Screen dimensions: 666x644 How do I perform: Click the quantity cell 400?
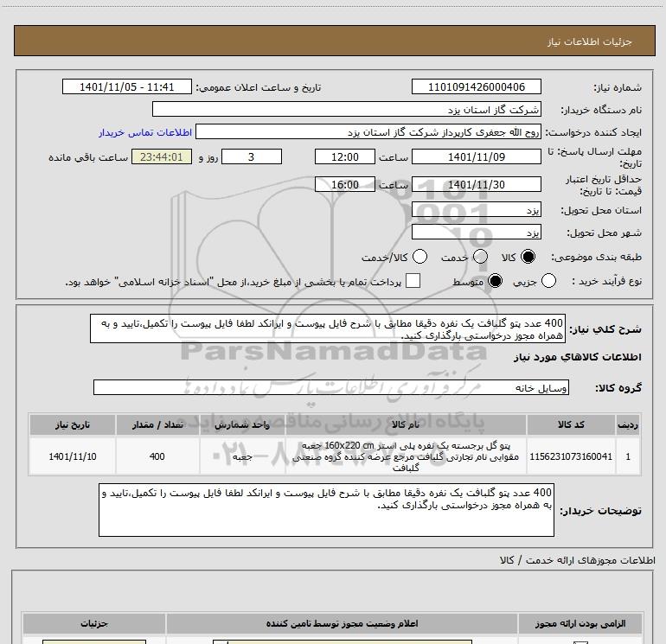(x=157, y=456)
